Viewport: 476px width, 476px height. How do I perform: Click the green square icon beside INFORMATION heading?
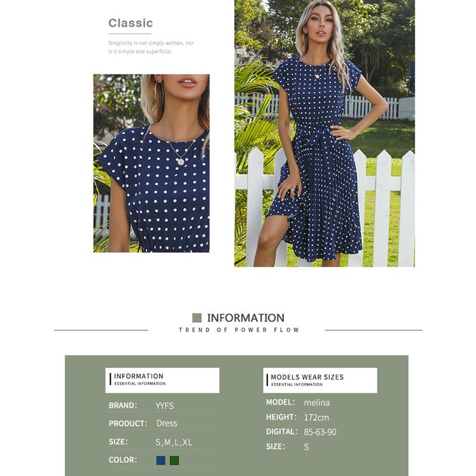tap(197, 318)
